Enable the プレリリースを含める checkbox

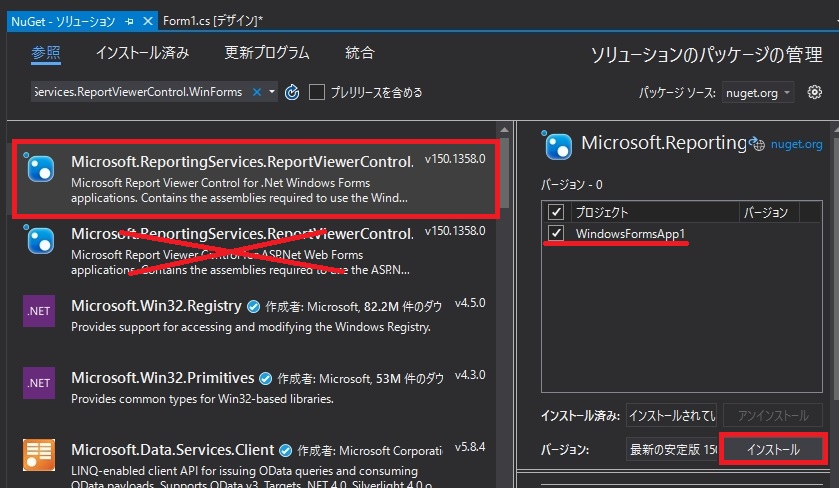317,92
